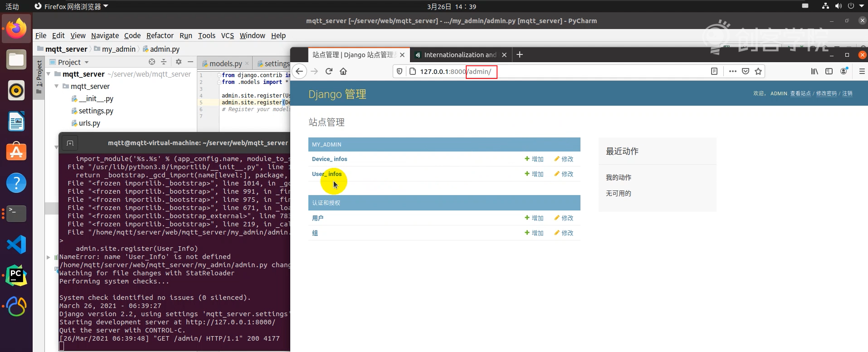The height and width of the screenshot is (352, 868).
Task: Close the Internationalization tab
Action: coord(504,55)
